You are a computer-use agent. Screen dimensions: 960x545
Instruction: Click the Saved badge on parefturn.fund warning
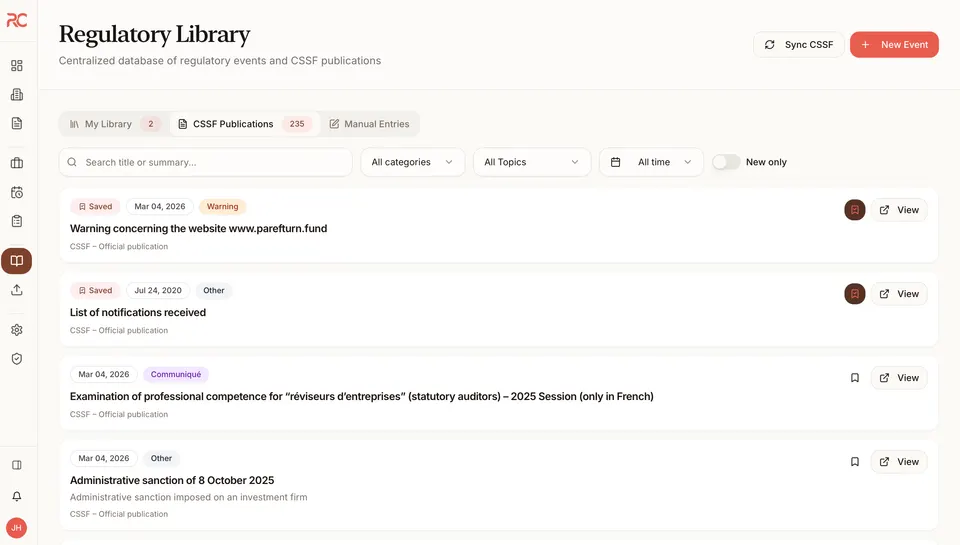96,206
